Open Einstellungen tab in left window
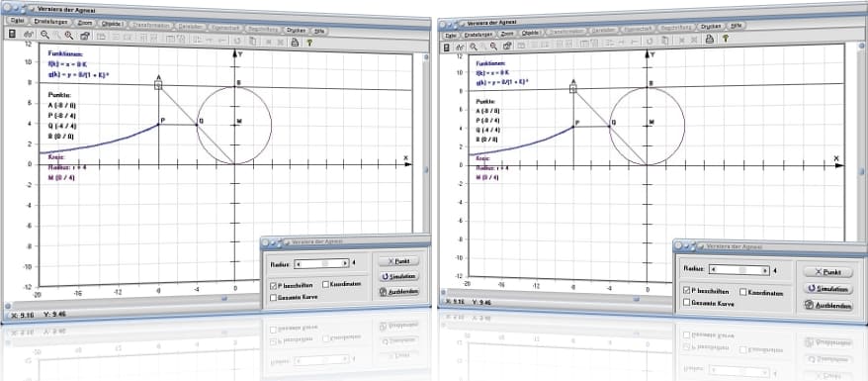This screenshot has width=868, height=381. point(50,22)
